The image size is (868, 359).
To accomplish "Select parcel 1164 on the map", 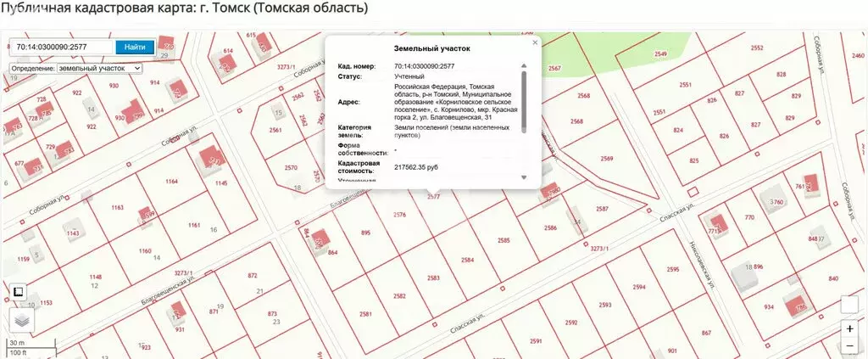I will click(x=171, y=181).
